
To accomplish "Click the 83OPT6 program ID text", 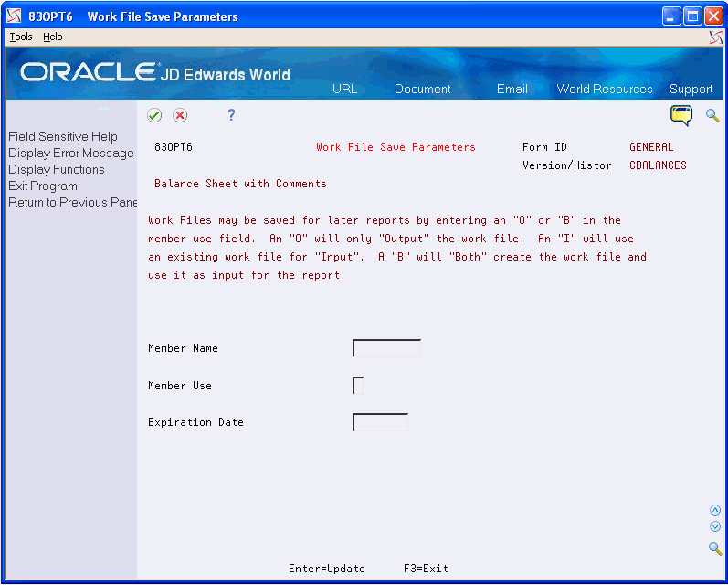I will [x=174, y=147].
